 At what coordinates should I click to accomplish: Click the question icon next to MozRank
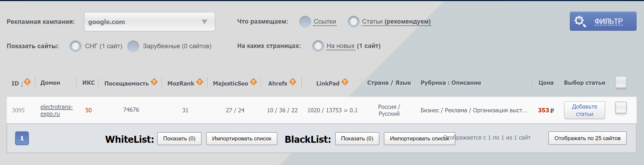[200, 82]
